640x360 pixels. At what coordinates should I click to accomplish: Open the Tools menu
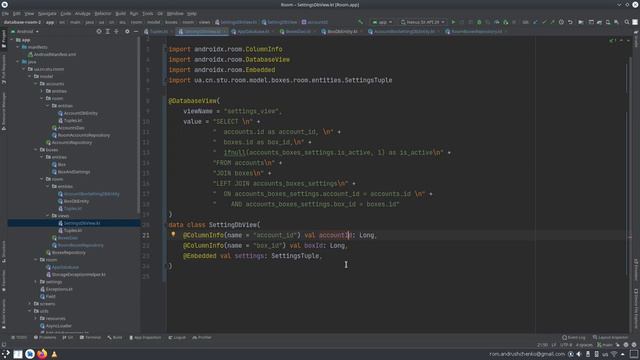(148, 13)
